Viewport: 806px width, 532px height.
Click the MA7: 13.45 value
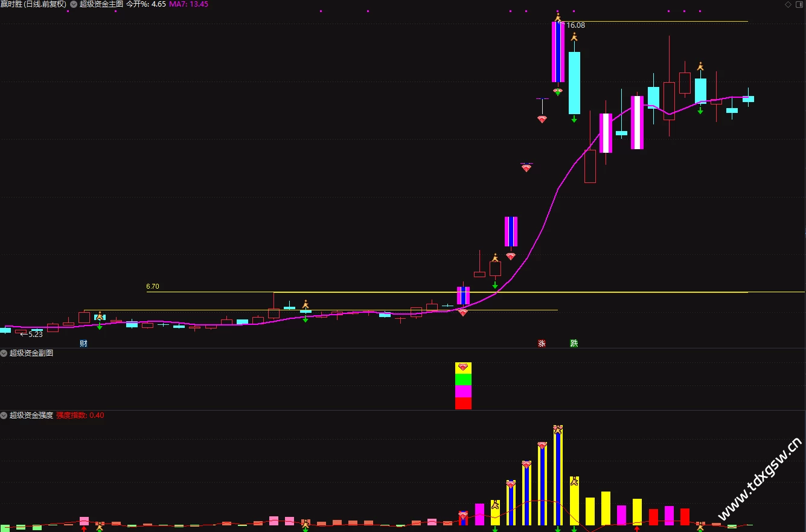[x=189, y=4]
